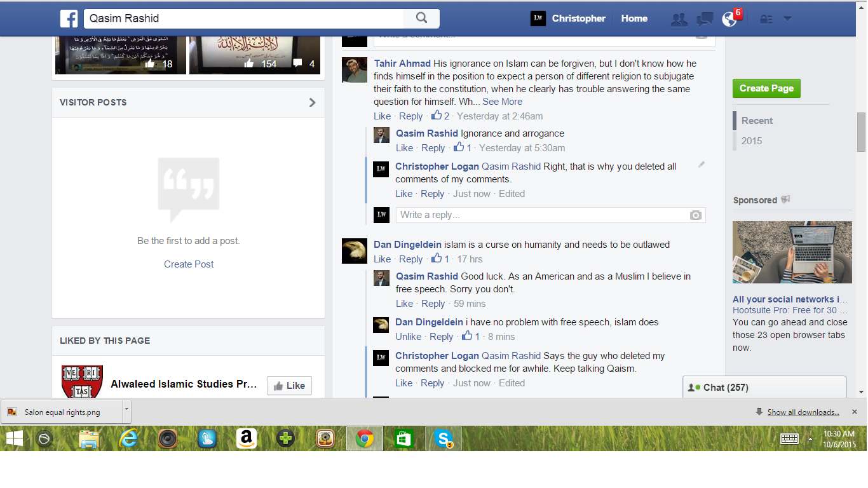Open the Facebook logo home icon
The image size is (868, 488).
(69, 18)
